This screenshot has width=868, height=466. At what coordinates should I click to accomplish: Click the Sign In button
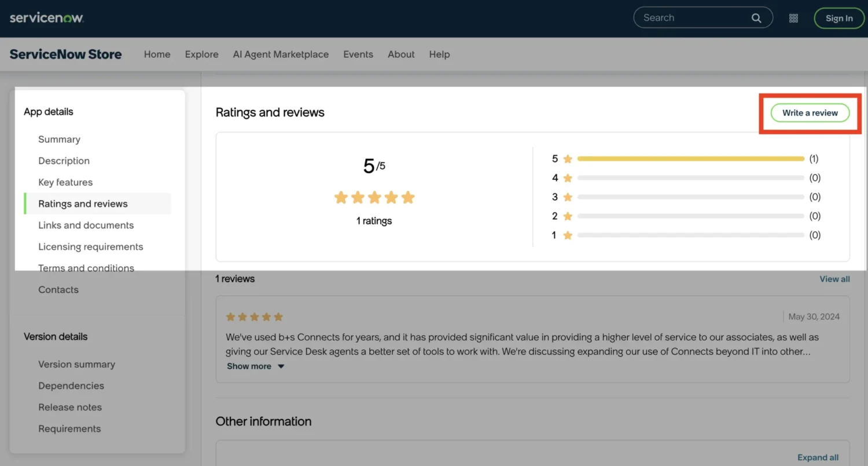point(839,18)
